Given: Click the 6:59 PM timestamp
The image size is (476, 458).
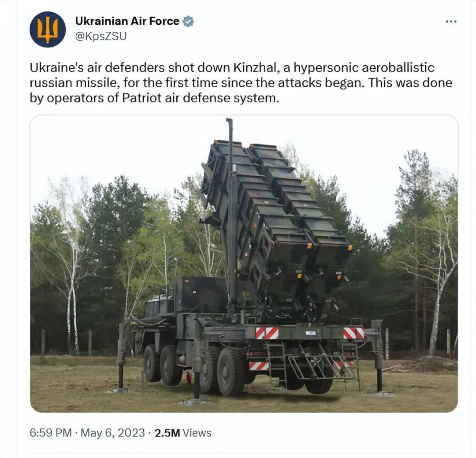Looking at the screenshot, I should coord(51,432).
